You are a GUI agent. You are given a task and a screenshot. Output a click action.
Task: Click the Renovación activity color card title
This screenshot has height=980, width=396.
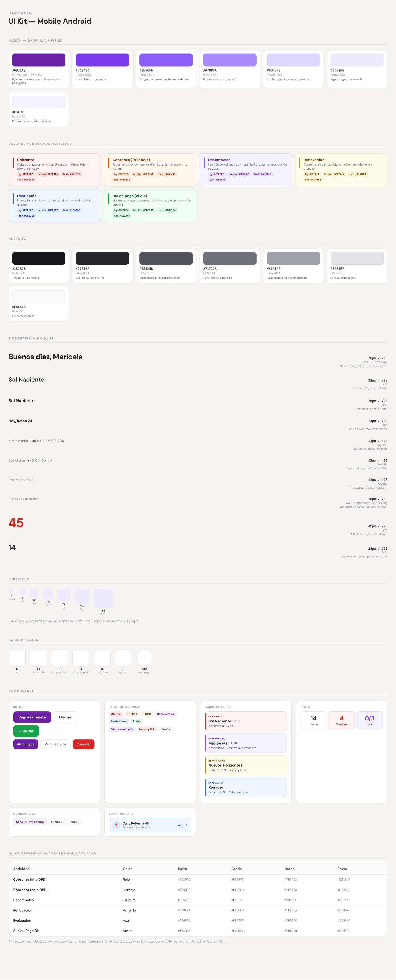click(314, 160)
